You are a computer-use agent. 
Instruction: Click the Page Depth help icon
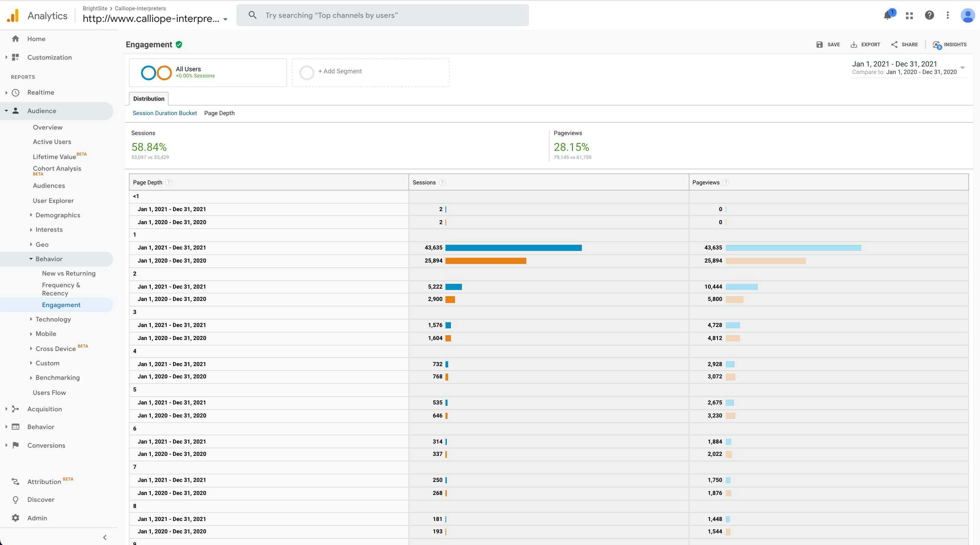point(169,183)
